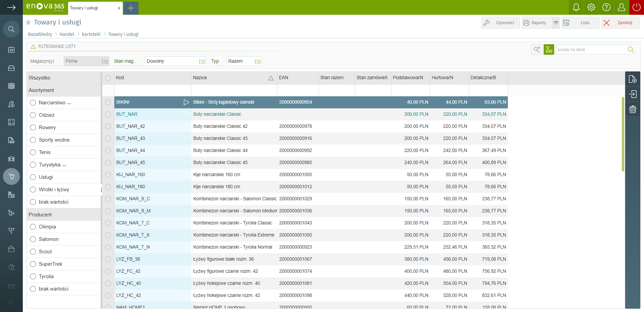Click the trash delete icon on right panel

click(633, 109)
